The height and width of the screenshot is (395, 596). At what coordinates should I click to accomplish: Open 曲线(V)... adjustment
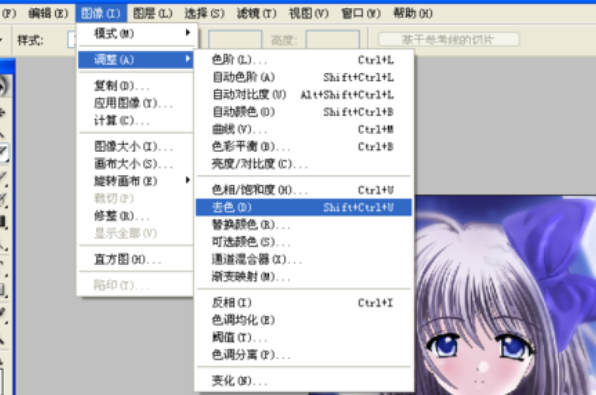pos(303,129)
